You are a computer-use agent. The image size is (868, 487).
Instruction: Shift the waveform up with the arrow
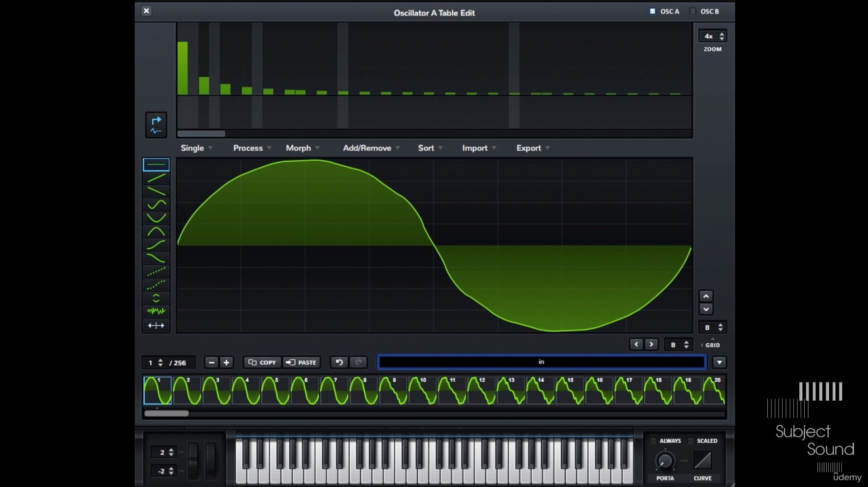pos(706,296)
